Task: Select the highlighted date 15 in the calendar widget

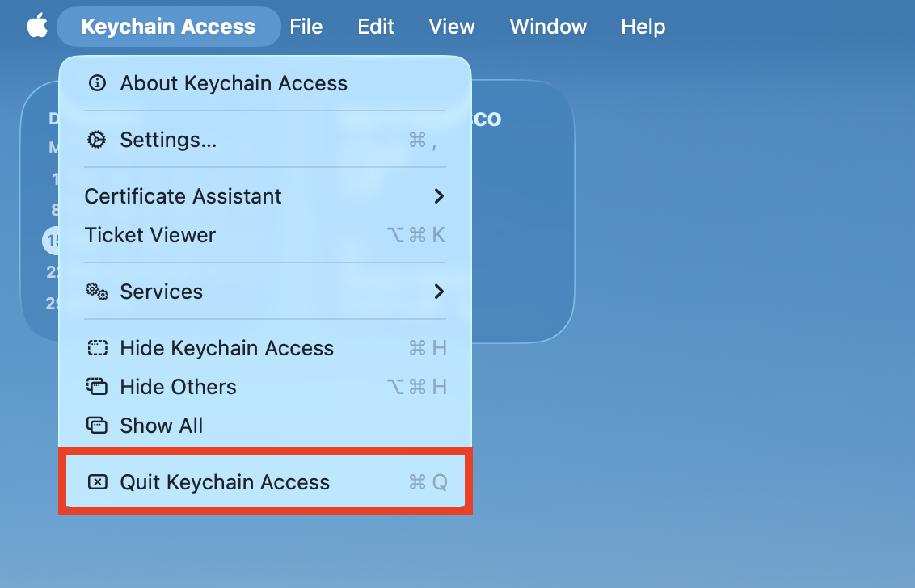Action: click(53, 240)
